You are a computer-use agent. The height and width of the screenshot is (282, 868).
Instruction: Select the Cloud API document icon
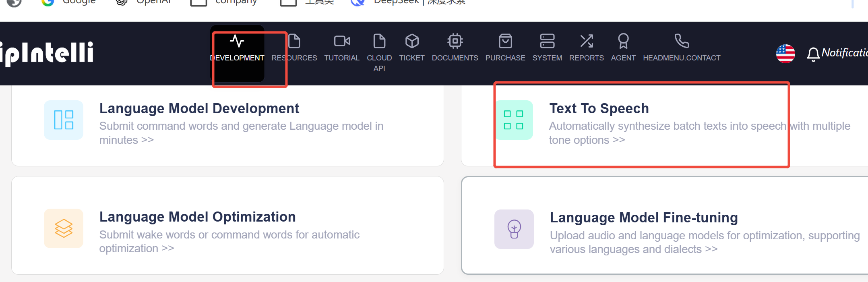pos(379,41)
